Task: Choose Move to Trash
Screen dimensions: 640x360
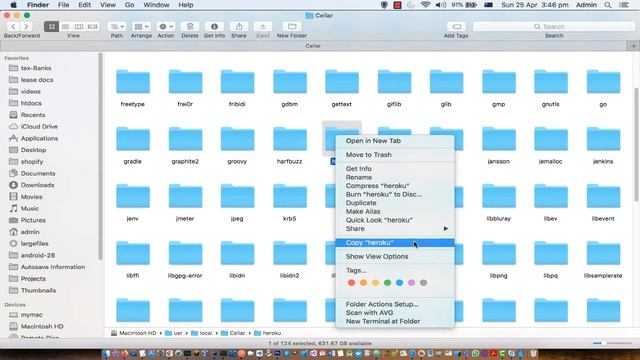Action: click(x=395, y=155)
